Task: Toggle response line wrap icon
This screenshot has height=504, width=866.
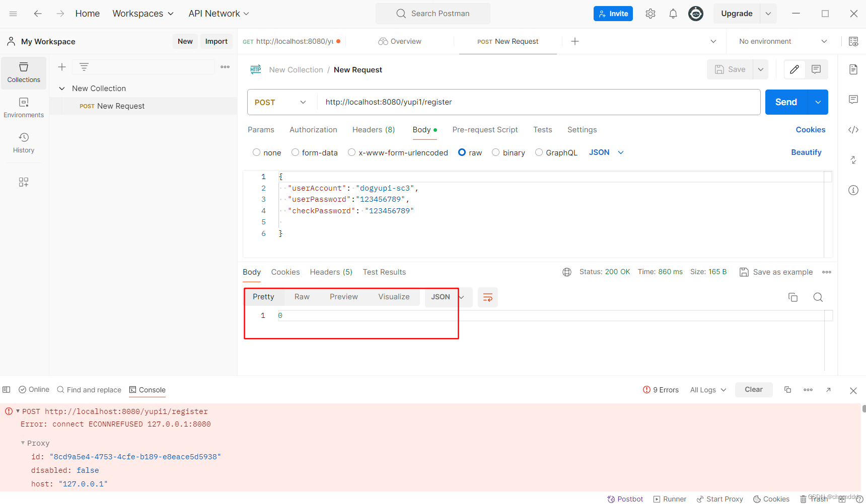Action: point(488,297)
